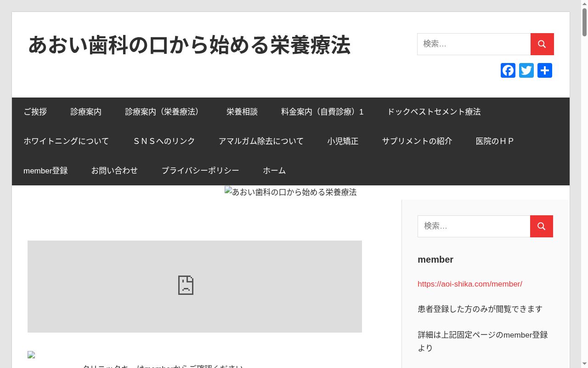Image resolution: width=588 pixels, height=368 pixels.
Task: Focus the header search field
Action: tap(474, 44)
